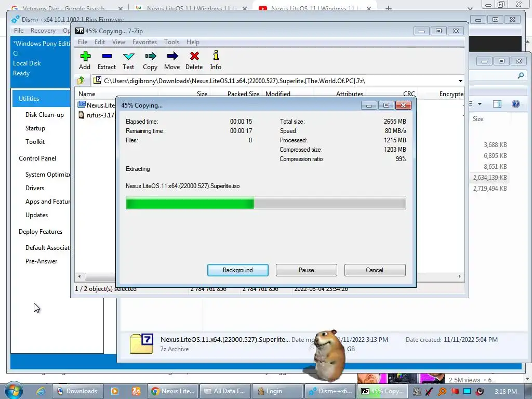Open Startup in the Dism++ sidebar

pyautogui.click(x=35, y=128)
